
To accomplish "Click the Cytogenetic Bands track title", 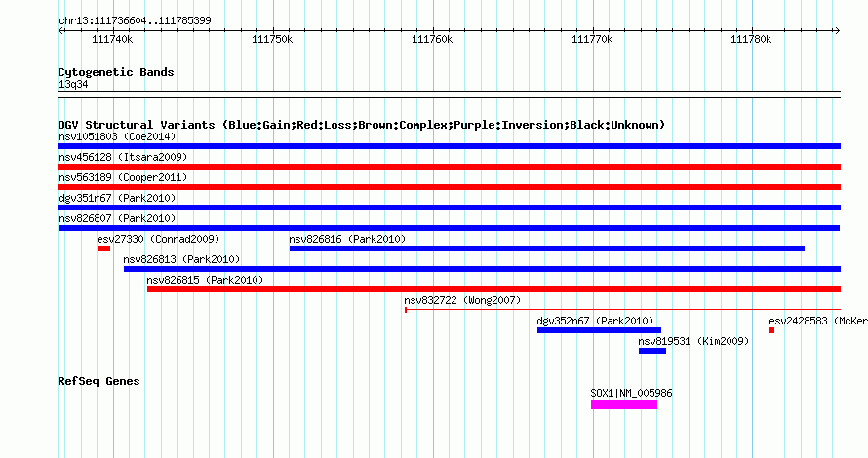I will (116, 72).
